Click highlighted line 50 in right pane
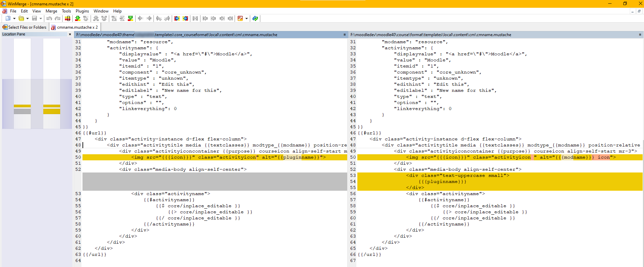 tap(500, 157)
